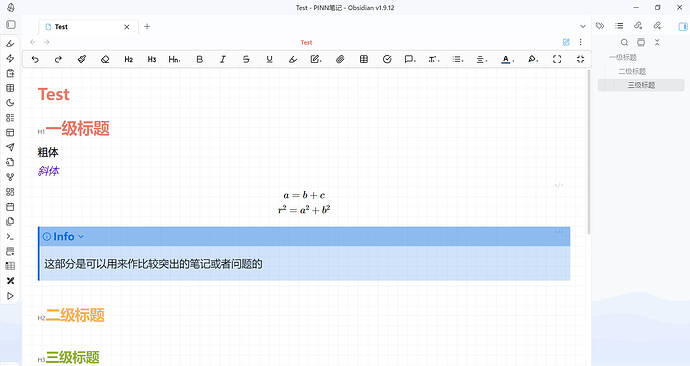690x366 pixels.
Task: Open daily note calendar icon in ribbon
Action: (10, 207)
